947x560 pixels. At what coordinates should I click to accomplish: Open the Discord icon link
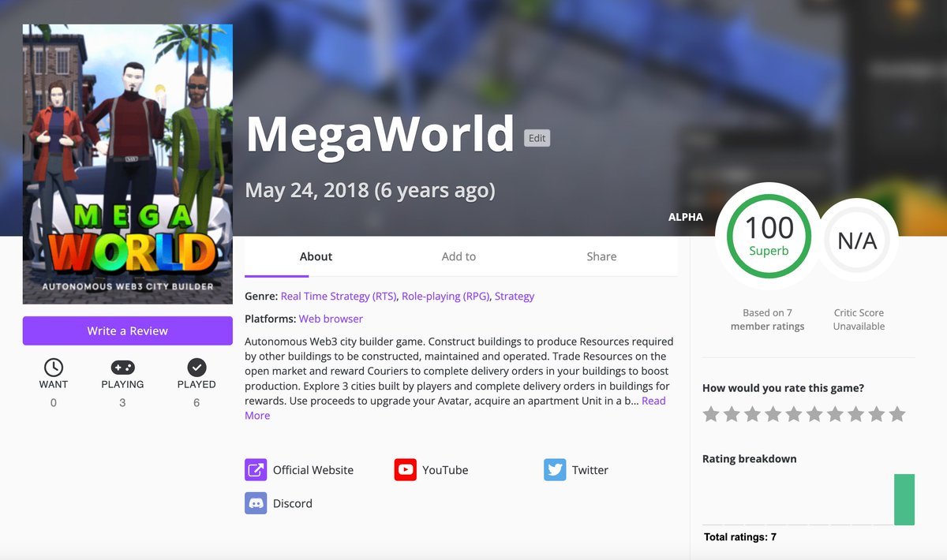pyautogui.click(x=256, y=502)
